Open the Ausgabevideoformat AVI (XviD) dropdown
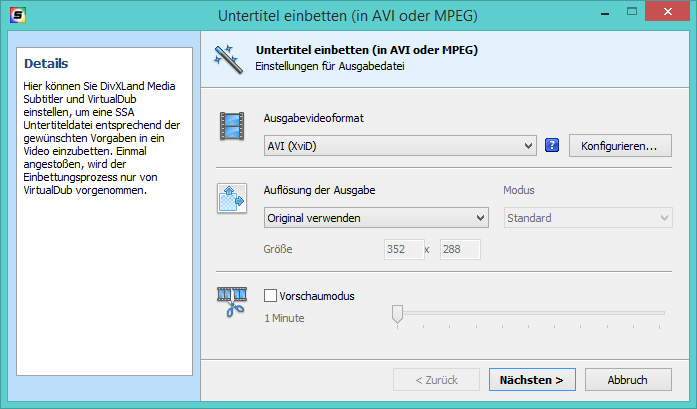Screen dimensions: 697x409 point(400,146)
